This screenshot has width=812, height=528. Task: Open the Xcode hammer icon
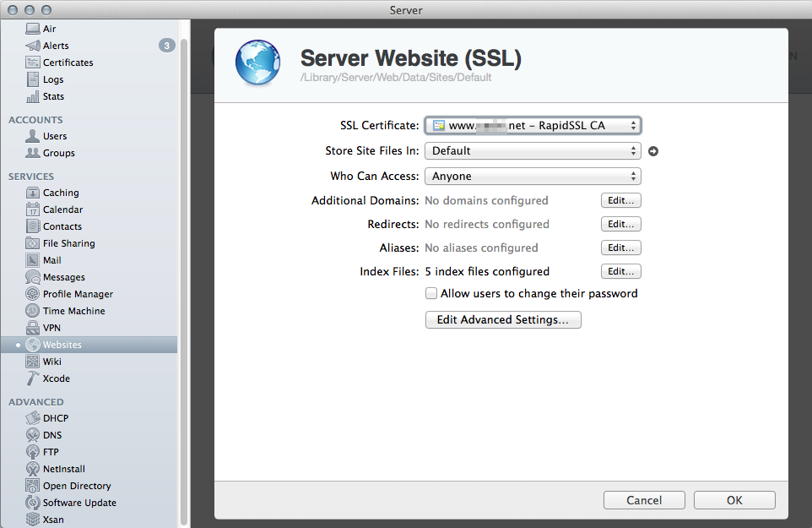click(33, 378)
